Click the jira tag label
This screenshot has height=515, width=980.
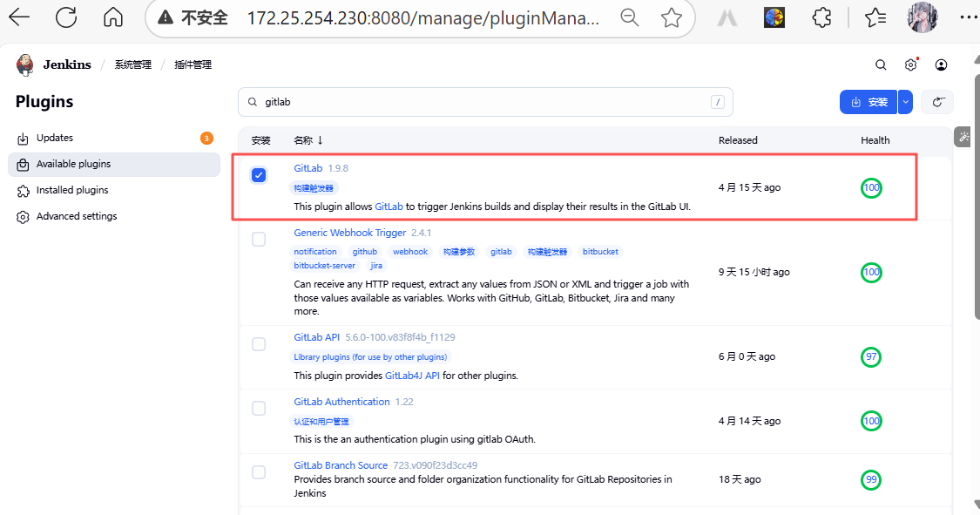pos(376,266)
